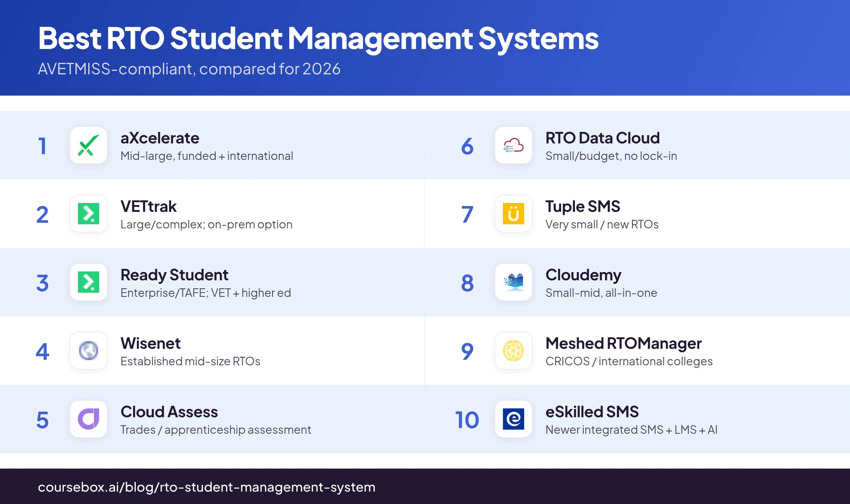Screen dimensions: 850x504
Task: Click the RTO Data Cloud red cloud icon
Action: pyautogui.click(x=514, y=145)
